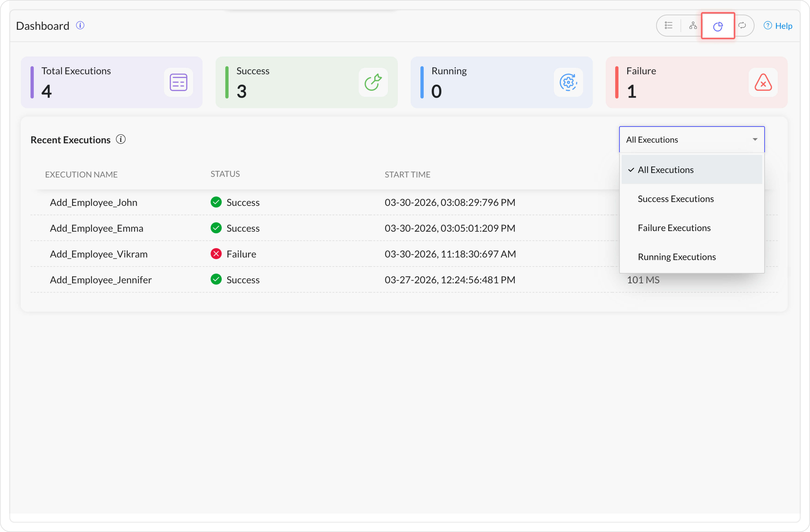The height and width of the screenshot is (532, 810).
Task: Click info icon next to Recent Executions
Action: [x=121, y=139]
